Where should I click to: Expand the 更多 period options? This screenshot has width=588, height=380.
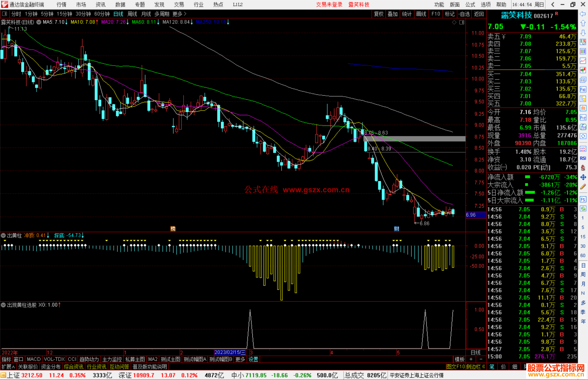tap(179, 14)
